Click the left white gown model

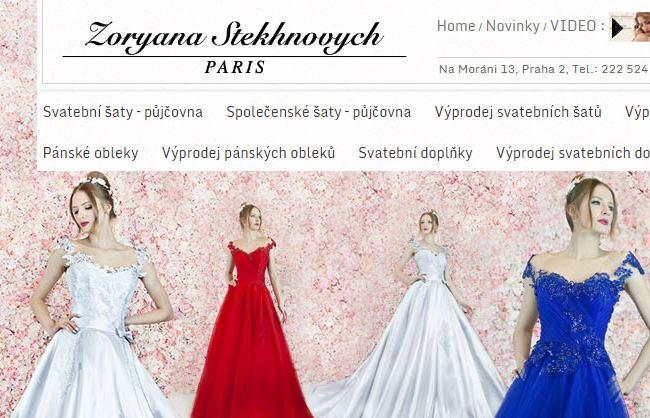point(93,294)
